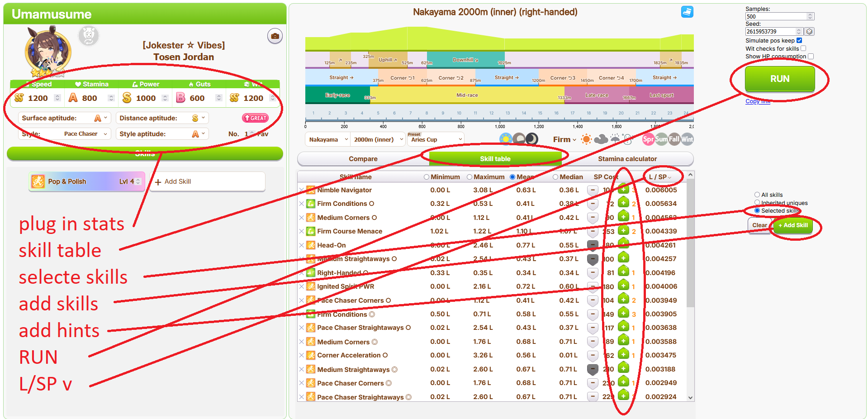This screenshot has height=419, width=868.
Task: Select the Median column radio button
Action: coord(555,177)
